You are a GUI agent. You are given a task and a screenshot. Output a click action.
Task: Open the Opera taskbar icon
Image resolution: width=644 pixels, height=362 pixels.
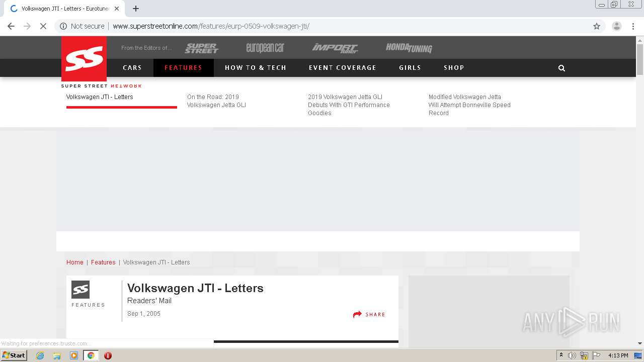click(x=108, y=355)
